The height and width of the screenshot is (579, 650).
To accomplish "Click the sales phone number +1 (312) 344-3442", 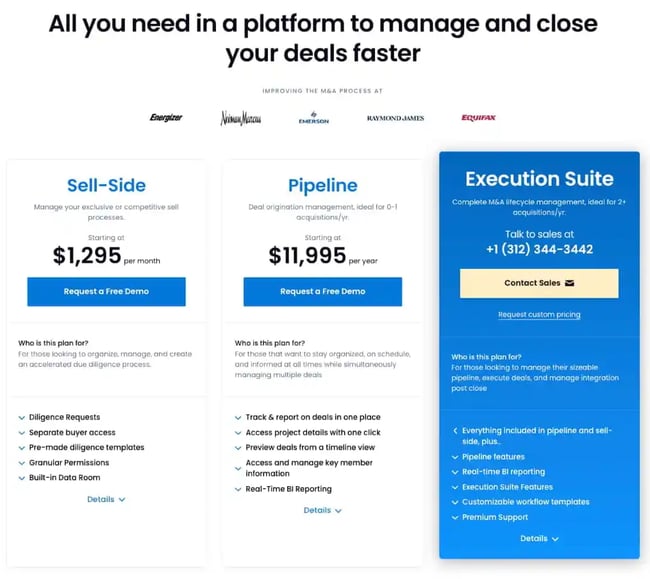I will pyautogui.click(x=539, y=249).
